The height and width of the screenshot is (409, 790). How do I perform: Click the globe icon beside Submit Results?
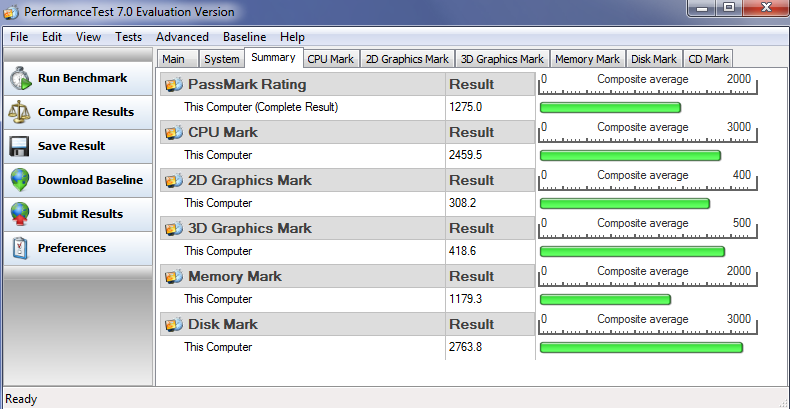tap(20, 215)
